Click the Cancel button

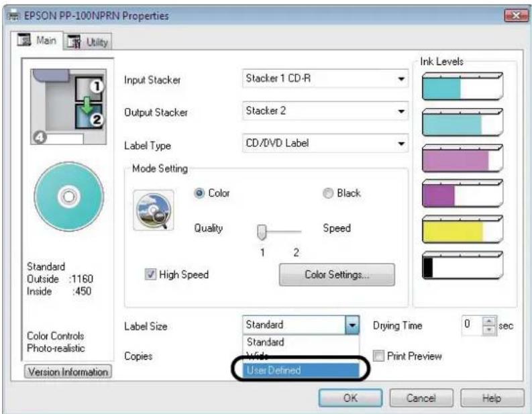tap(421, 398)
